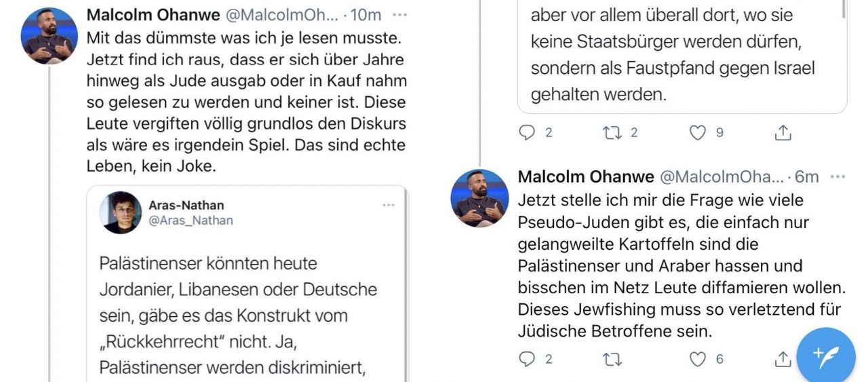Compose a new tweet with the blue button

(825, 355)
